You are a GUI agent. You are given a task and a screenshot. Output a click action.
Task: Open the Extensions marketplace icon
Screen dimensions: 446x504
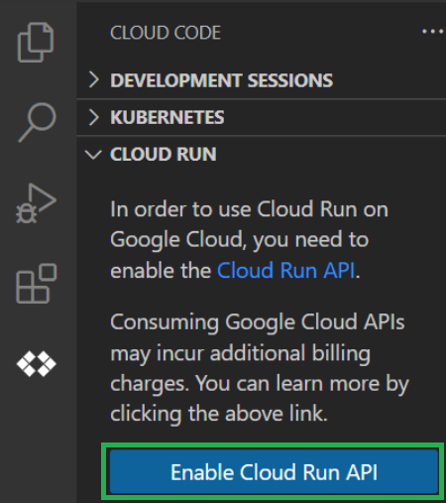(37, 284)
